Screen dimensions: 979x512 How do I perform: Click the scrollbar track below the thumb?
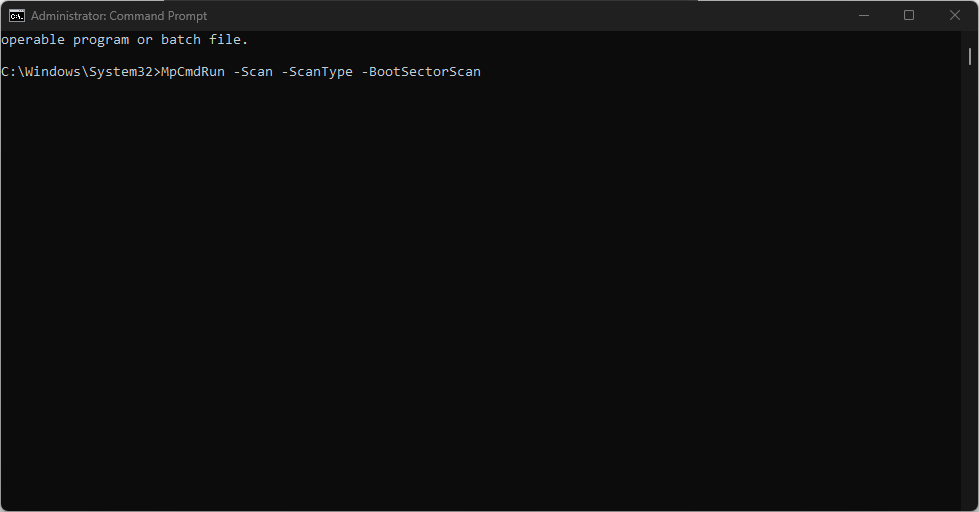point(970,300)
